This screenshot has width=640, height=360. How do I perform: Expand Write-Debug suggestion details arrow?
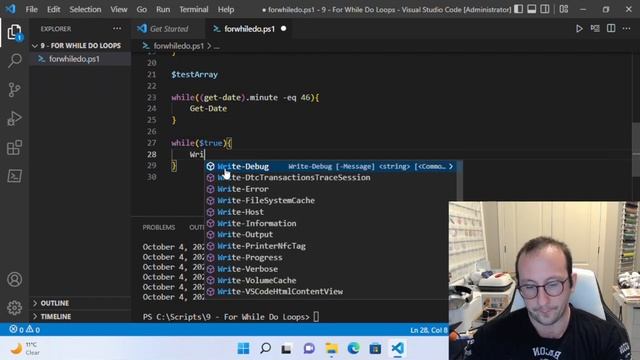tap(451, 166)
